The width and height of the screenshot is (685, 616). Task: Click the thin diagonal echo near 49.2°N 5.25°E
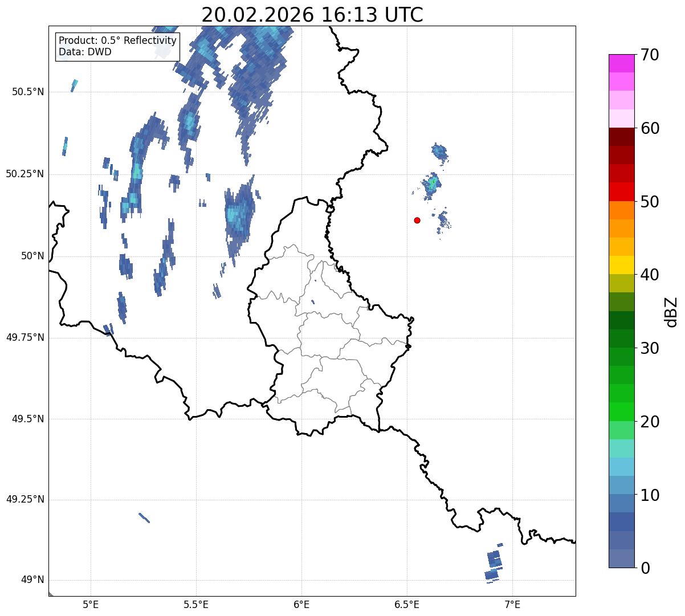[144, 517]
